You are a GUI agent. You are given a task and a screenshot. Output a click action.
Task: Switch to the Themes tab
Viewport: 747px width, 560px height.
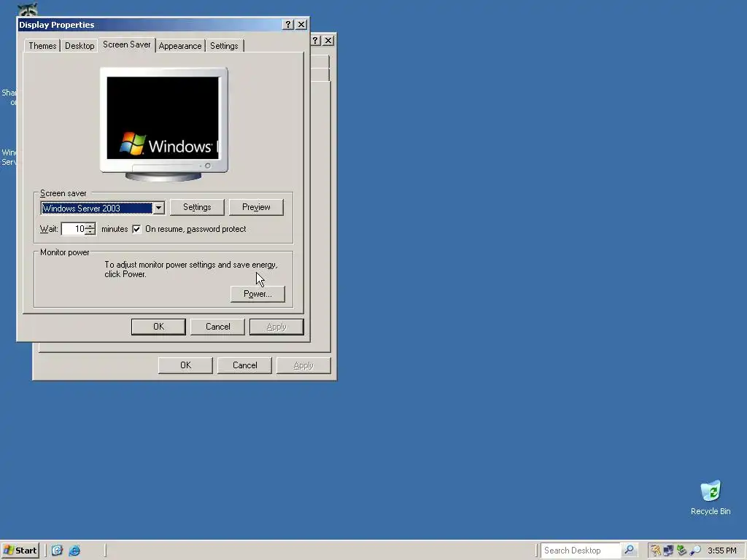(x=42, y=46)
